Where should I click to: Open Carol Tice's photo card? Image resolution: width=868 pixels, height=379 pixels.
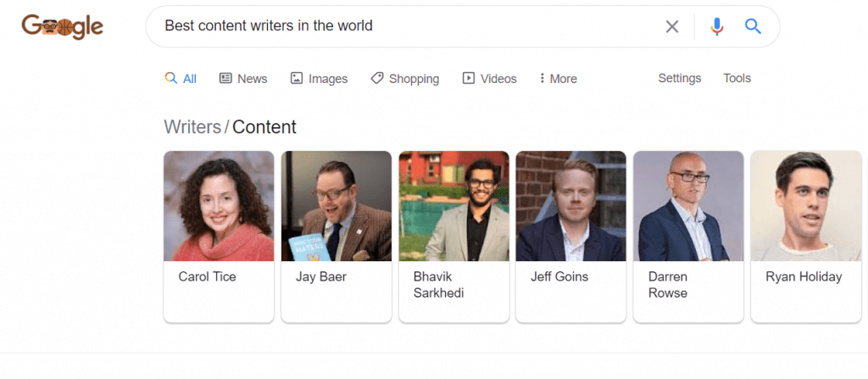point(219,206)
